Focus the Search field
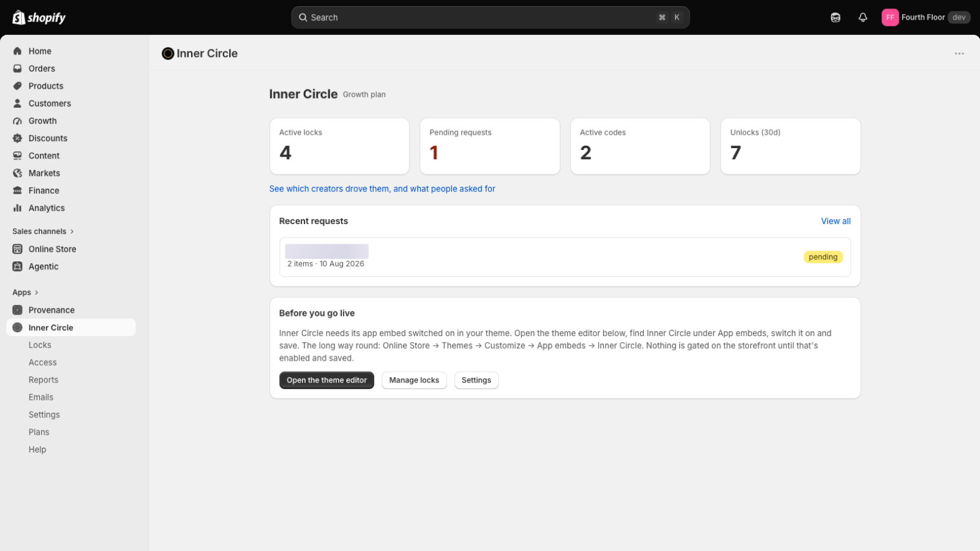The image size is (980, 551). (x=490, y=18)
